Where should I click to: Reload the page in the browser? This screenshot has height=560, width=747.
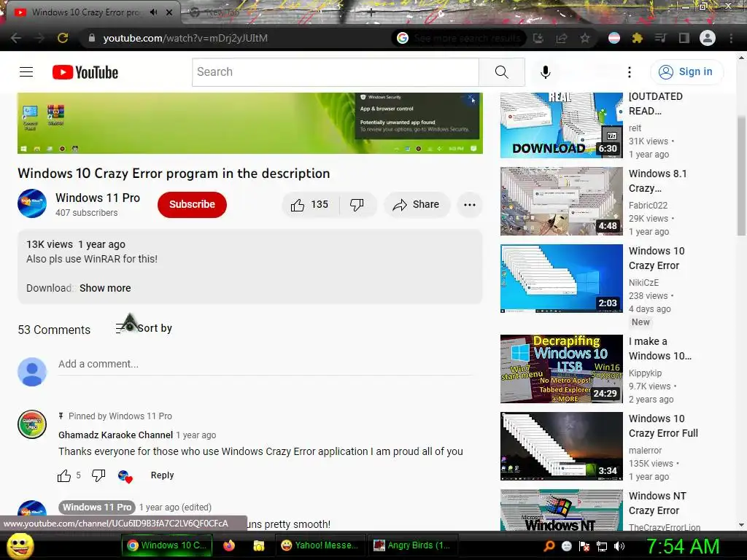[63, 38]
